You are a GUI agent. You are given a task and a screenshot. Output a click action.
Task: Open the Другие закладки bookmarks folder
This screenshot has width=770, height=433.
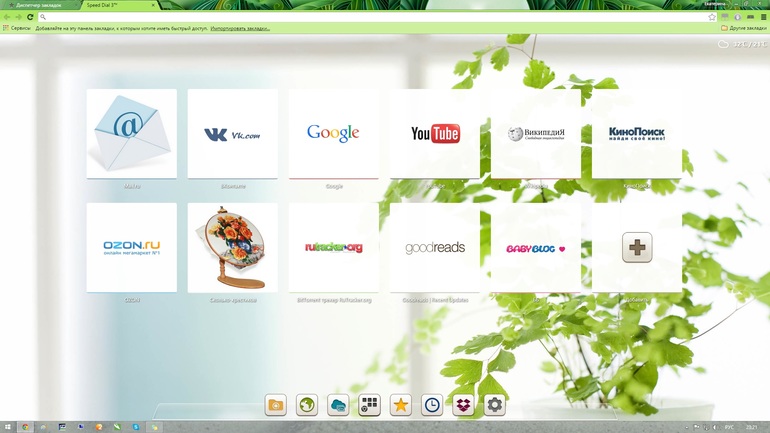(x=744, y=28)
